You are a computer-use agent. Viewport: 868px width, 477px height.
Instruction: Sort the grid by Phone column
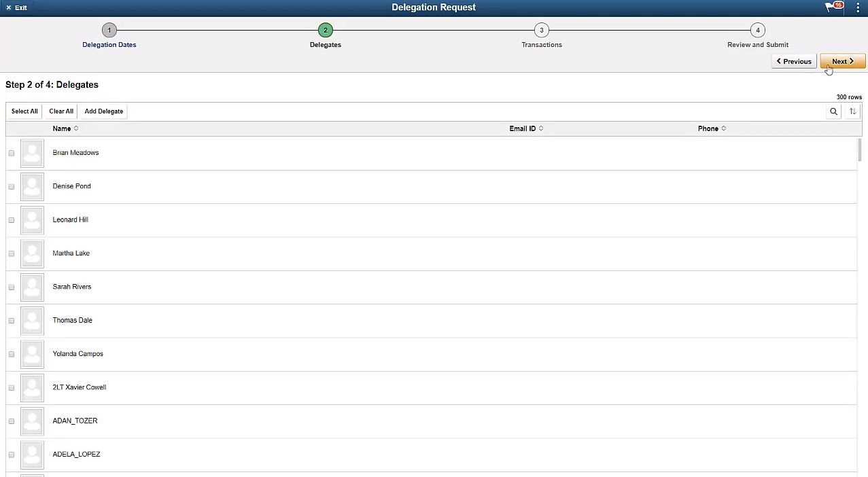707,128
